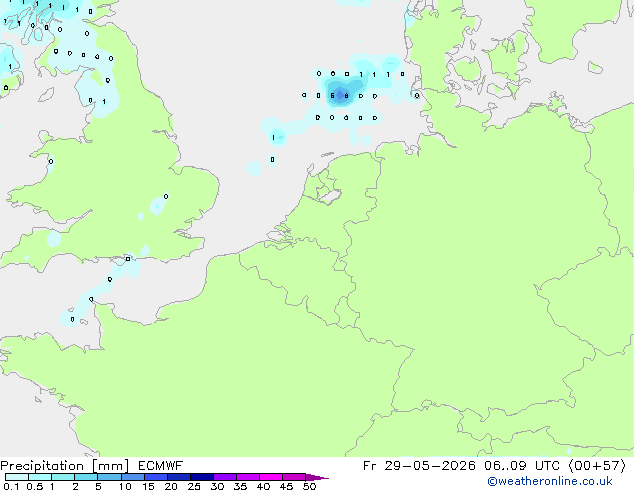This screenshot has width=634, height=490.
Task: Click the "Precipitation" title text
Action: coord(42,466)
